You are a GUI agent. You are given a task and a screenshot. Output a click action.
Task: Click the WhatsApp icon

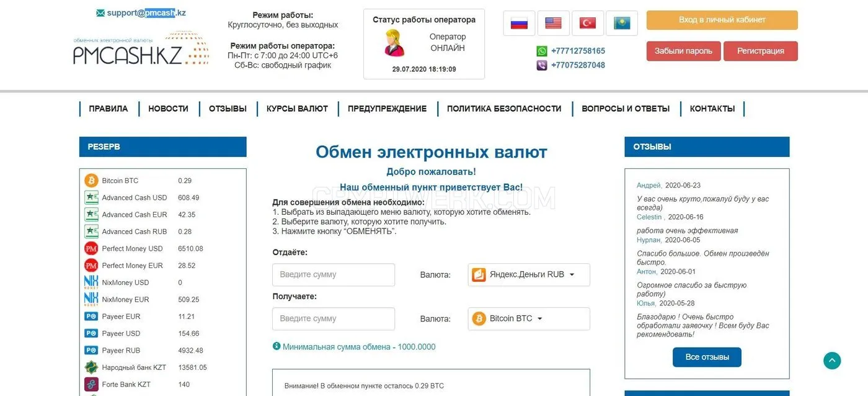[542, 51]
